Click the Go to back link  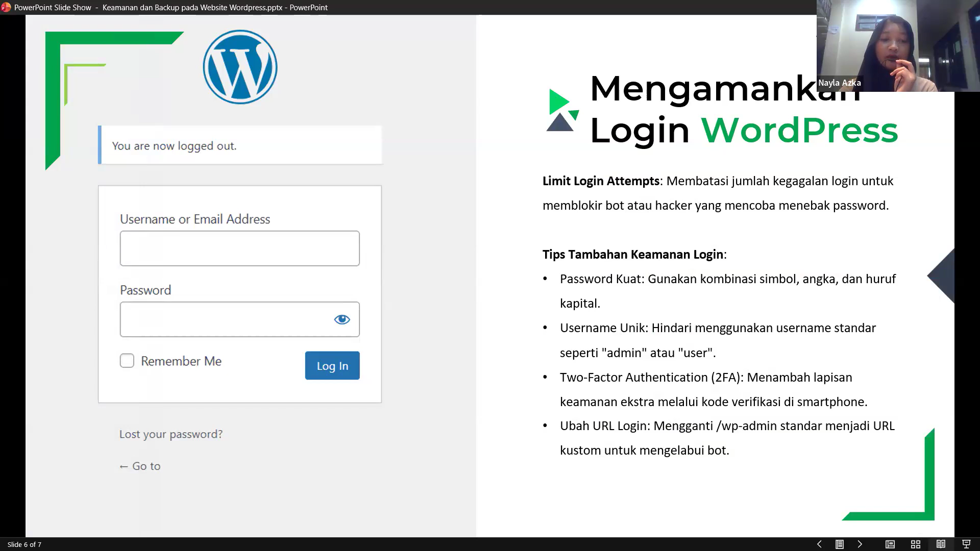pyautogui.click(x=140, y=466)
